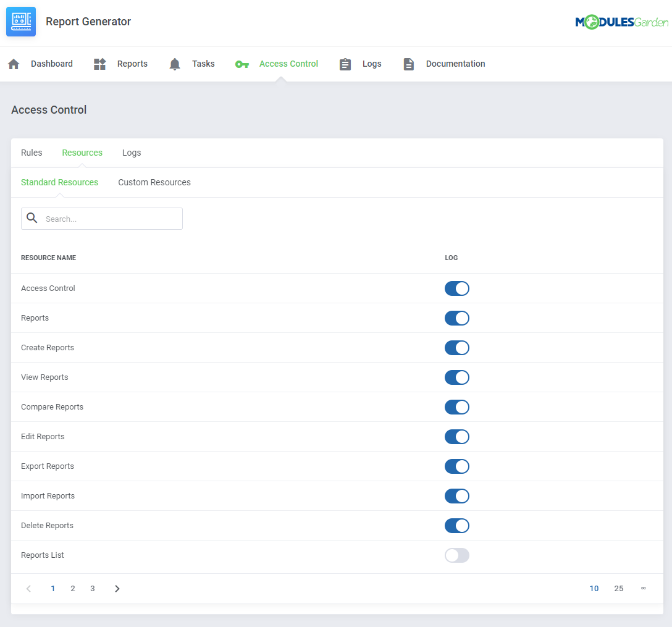
Task: Switch to the Rules tab
Action: point(31,153)
